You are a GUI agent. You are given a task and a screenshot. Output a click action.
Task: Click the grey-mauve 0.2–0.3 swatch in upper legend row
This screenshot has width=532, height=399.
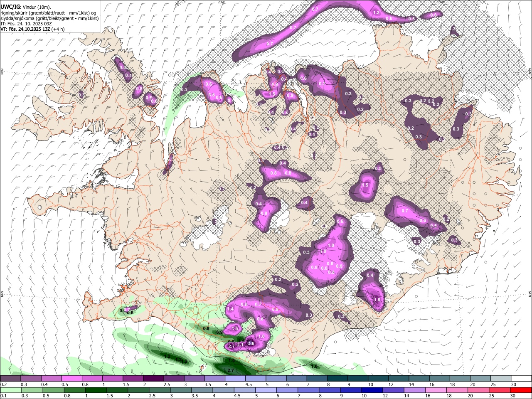click(x=10, y=379)
